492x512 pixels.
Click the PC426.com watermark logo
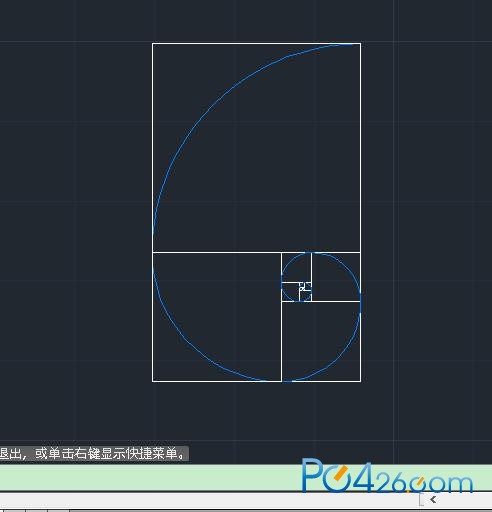(x=387, y=476)
